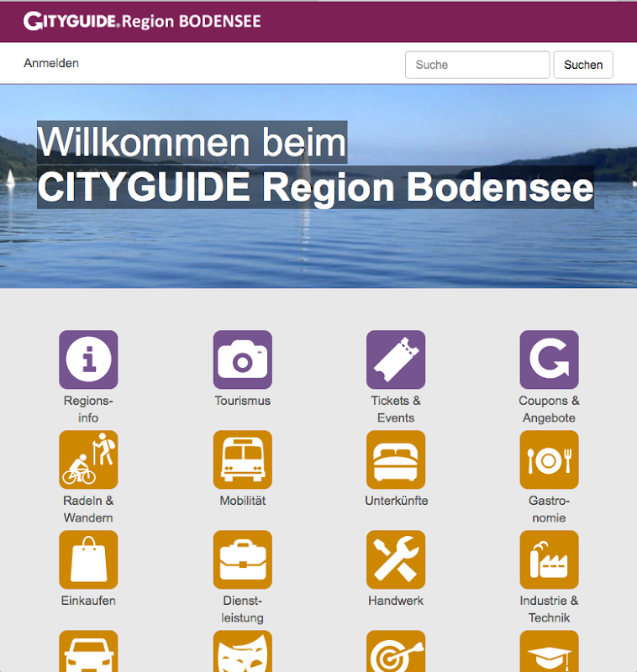Click the 'Einkaufen' label text
Image resolution: width=637 pixels, height=672 pixels.
pyautogui.click(x=88, y=601)
